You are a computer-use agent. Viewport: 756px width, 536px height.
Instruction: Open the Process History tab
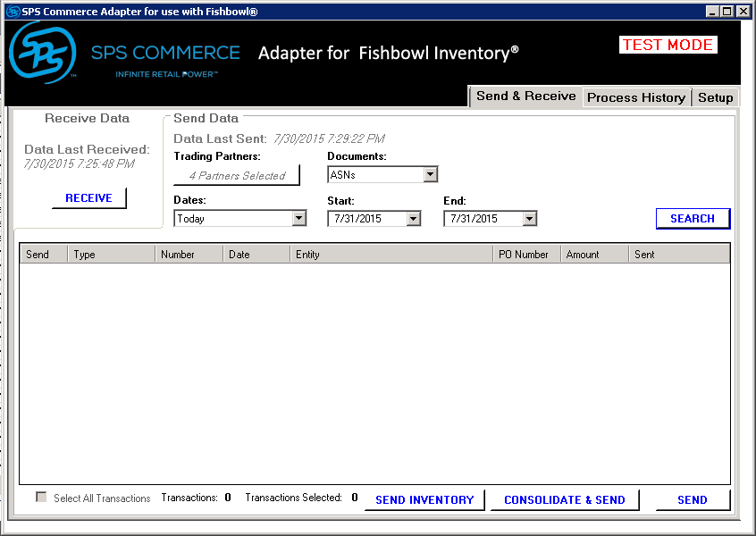pyautogui.click(x=636, y=97)
